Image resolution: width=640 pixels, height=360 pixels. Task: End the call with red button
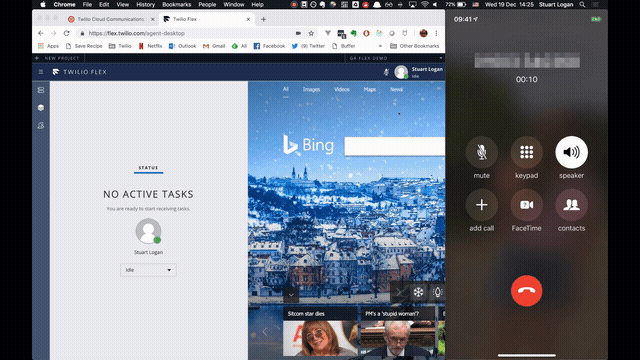pos(527,291)
